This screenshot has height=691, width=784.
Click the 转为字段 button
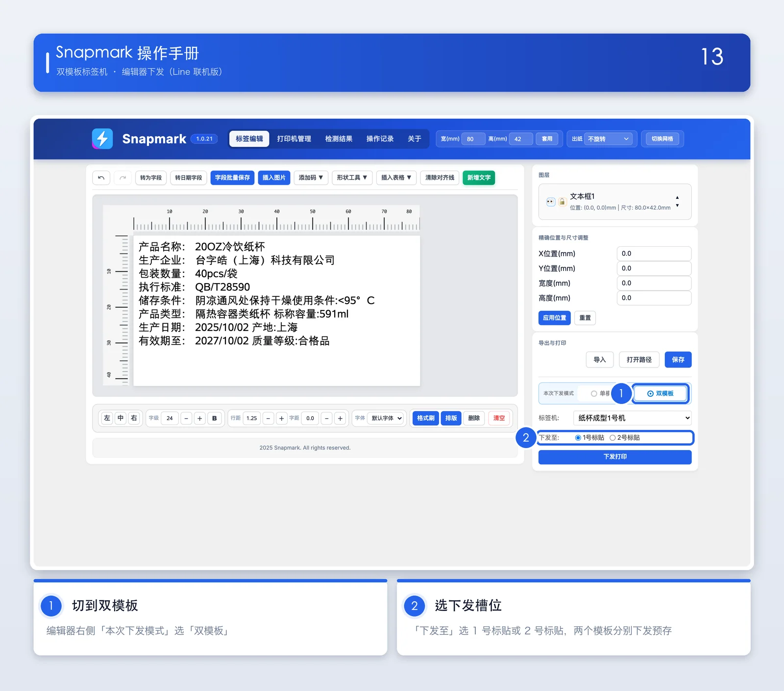150,178
